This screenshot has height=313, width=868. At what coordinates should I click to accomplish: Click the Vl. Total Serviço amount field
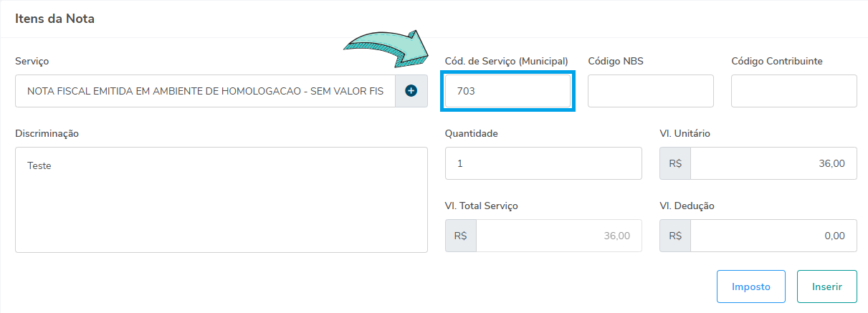558,236
